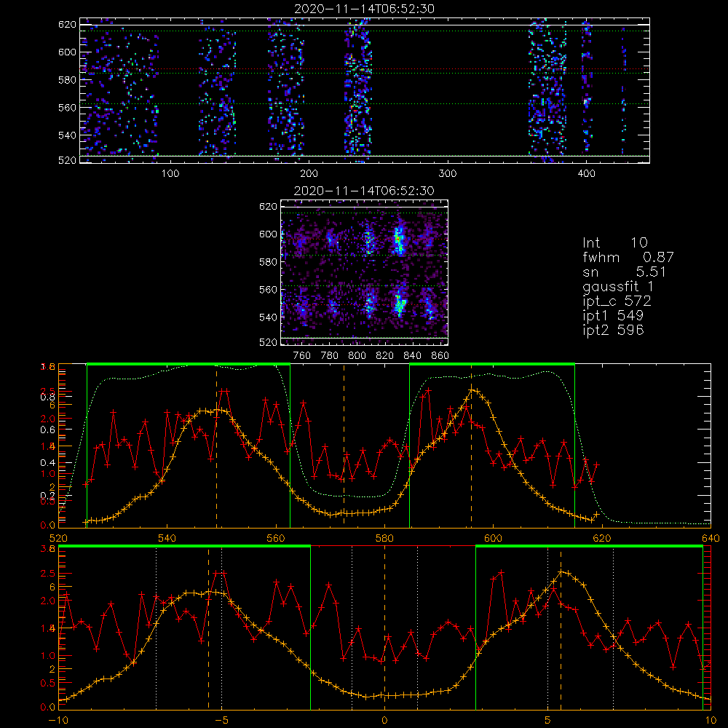Image resolution: width=728 pixels, height=728 pixels.
Task: Click left green bar atop profile plot
Action: click(189, 364)
